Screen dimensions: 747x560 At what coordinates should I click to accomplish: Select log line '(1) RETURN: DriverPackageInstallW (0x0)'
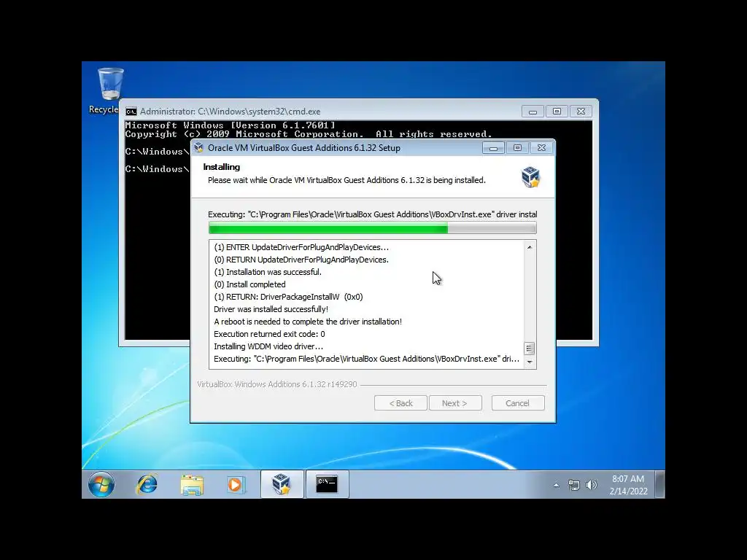[288, 297]
